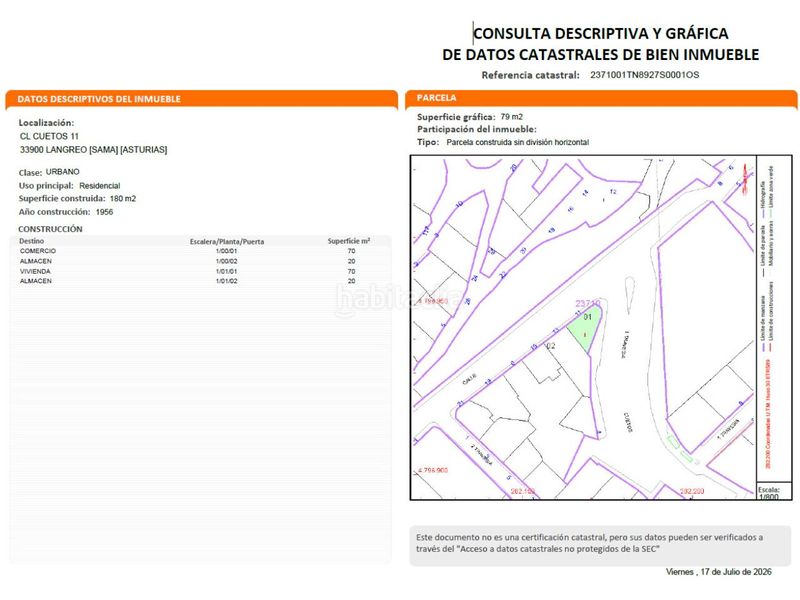This screenshot has height=600, width=800.
Task: Click reference code 2371001TN8927S0001OS
Action: pyautogui.click(x=644, y=75)
